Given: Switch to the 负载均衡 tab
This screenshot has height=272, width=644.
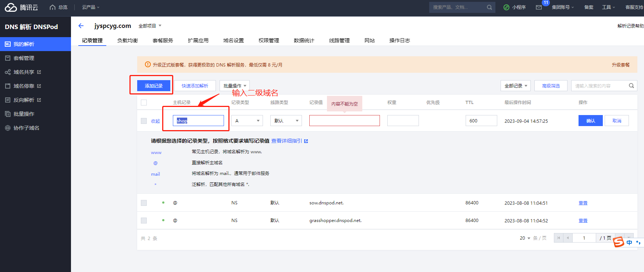Looking at the screenshot, I should point(127,40).
